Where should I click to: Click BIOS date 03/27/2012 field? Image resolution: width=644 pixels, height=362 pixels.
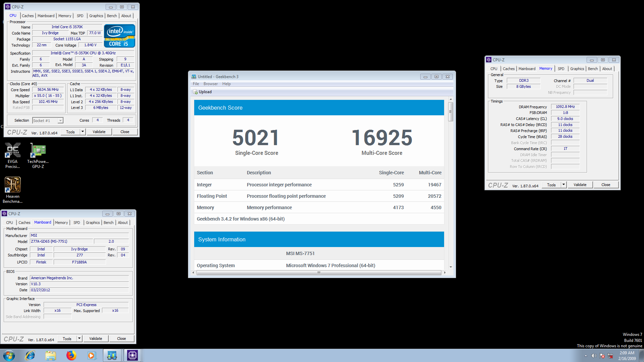click(79, 290)
